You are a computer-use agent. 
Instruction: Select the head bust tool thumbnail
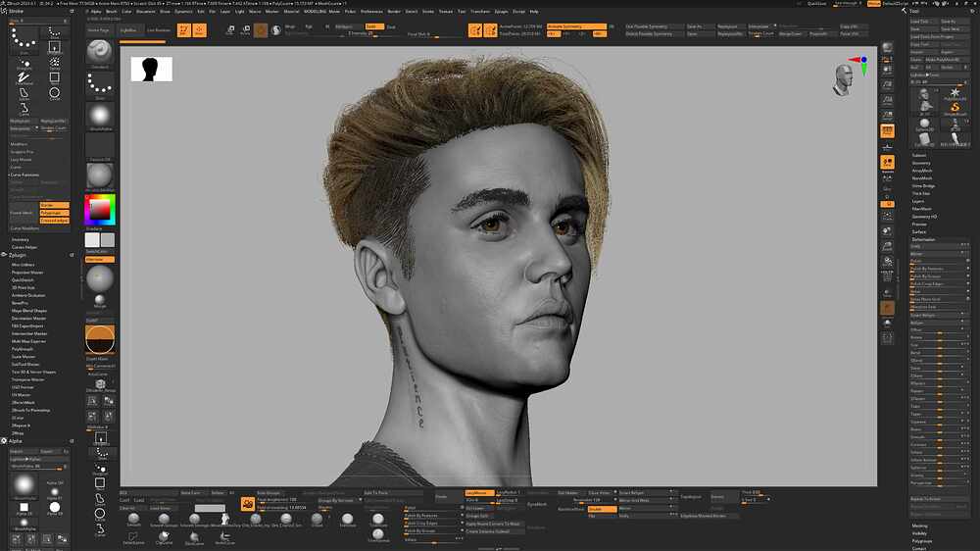click(x=924, y=100)
